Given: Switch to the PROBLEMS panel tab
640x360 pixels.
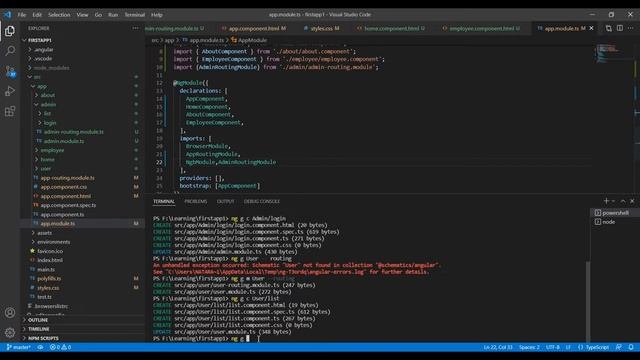Looking at the screenshot, I should (196, 201).
